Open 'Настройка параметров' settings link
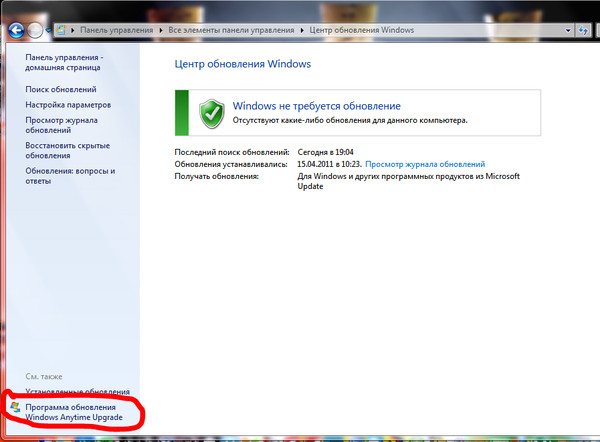The width and height of the screenshot is (600, 442). click(68, 105)
